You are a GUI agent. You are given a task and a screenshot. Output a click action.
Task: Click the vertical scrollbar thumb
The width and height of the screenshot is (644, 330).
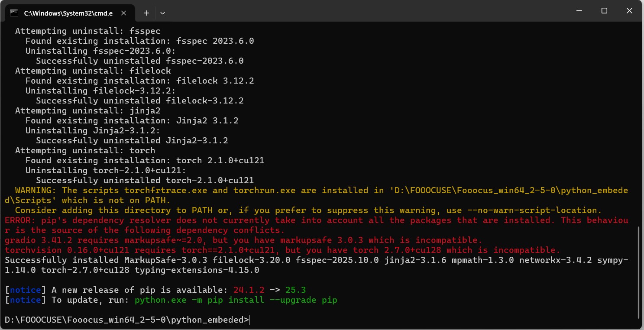(x=639, y=273)
